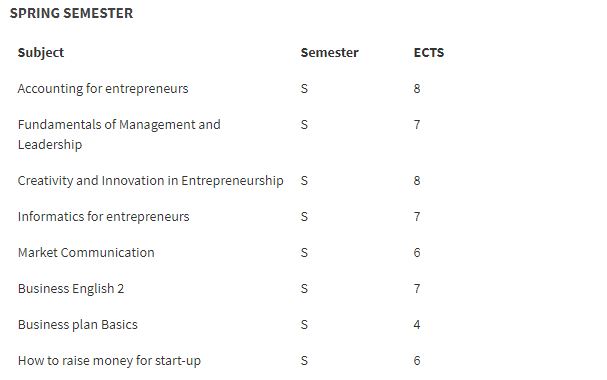Click Fundamentals of Management and Leadership
The height and width of the screenshot is (380, 607).
pyautogui.click(x=119, y=135)
